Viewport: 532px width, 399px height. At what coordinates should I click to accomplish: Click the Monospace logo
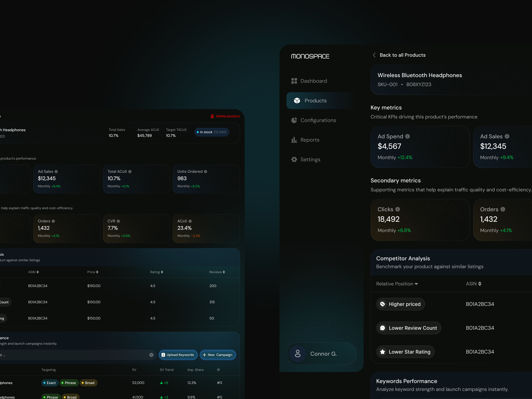tap(310, 56)
